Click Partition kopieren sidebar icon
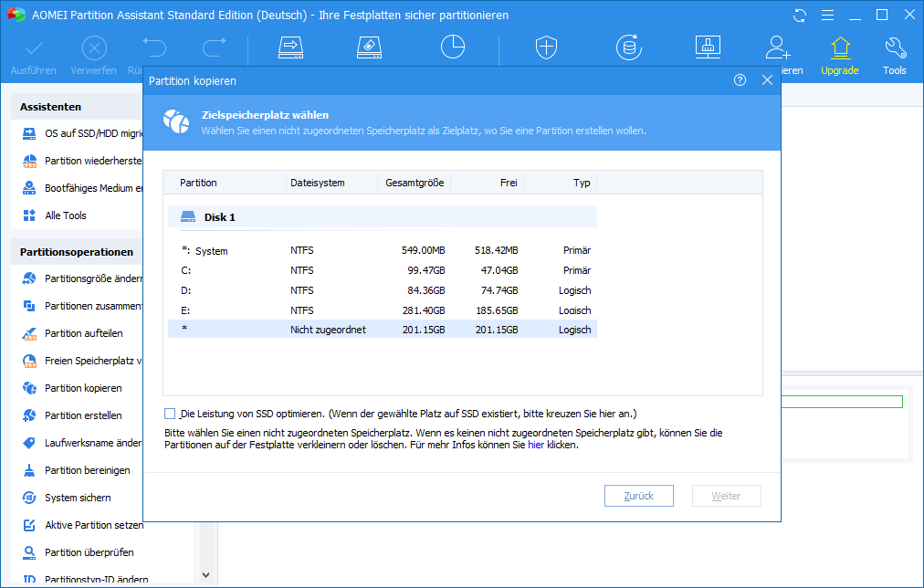 click(x=29, y=388)
